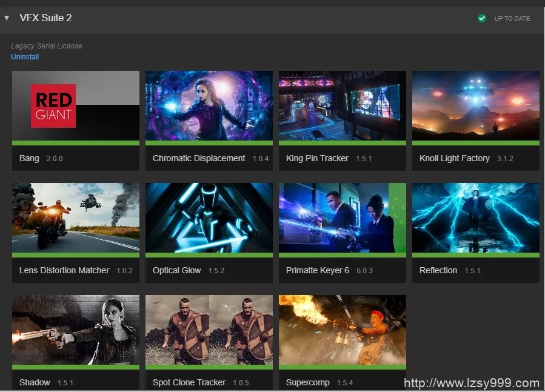Click the green bar under Reflection thumbnail
This screenshot has height=392, width=545.
pos(475,255)
